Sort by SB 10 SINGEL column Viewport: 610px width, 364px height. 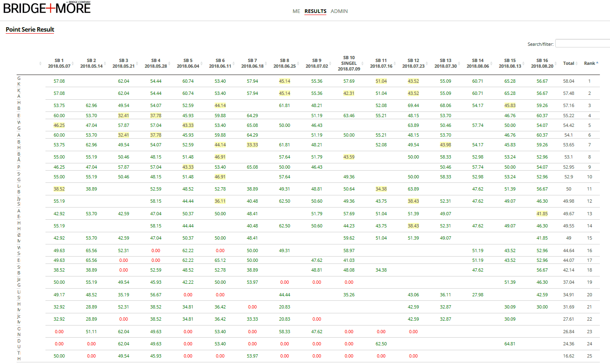coord(349,63)
